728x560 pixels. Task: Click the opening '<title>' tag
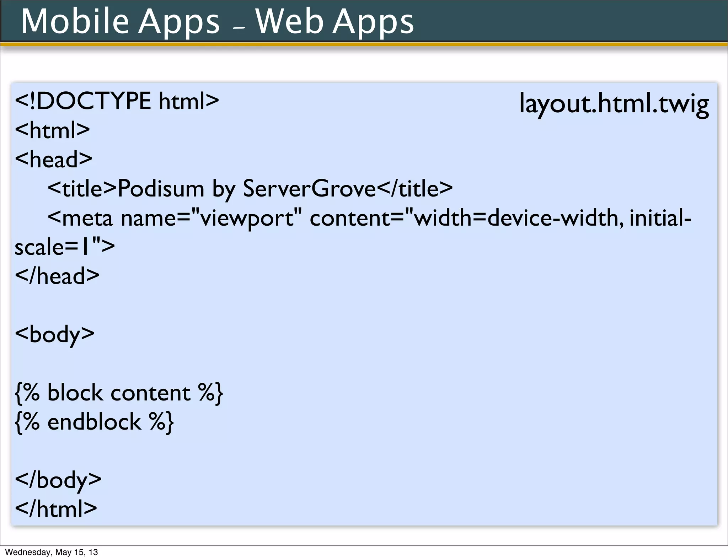[82, 188]
